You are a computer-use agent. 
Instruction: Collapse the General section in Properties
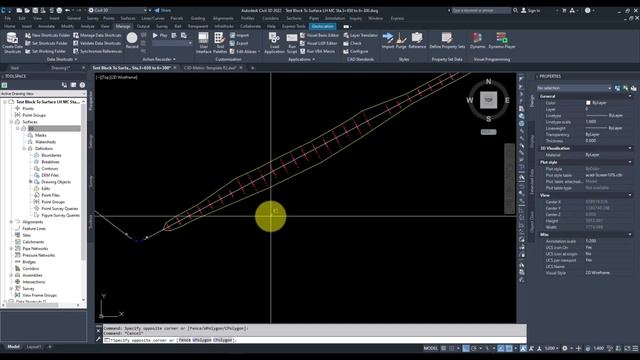pyautogui.click(x=630, y=96)
